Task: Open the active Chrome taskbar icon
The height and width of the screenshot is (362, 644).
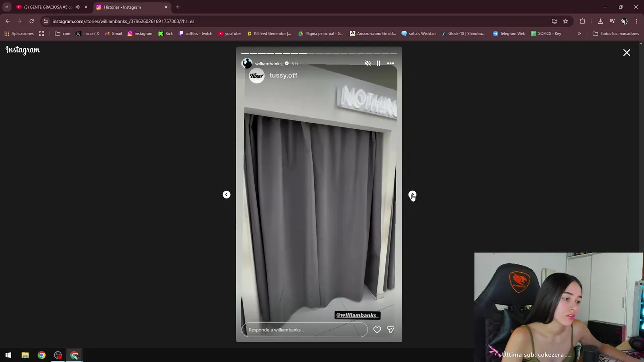Action: (74, 355)
